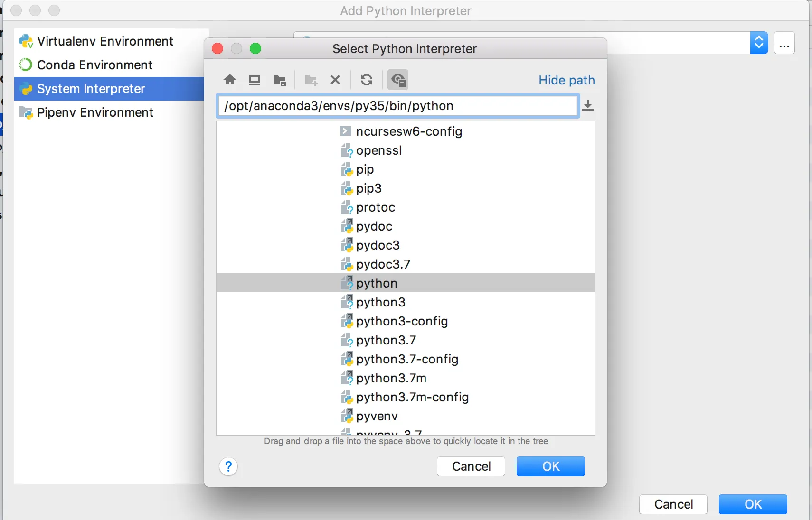Click the pip python file icon
This screenshot has width=812, height=520.
pos(347,169)
